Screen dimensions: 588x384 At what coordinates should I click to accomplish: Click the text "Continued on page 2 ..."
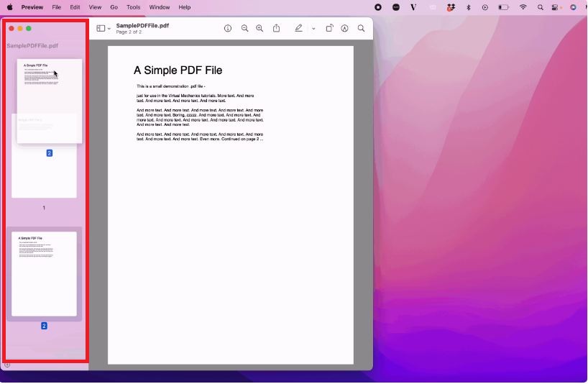[x=242, y=139]
